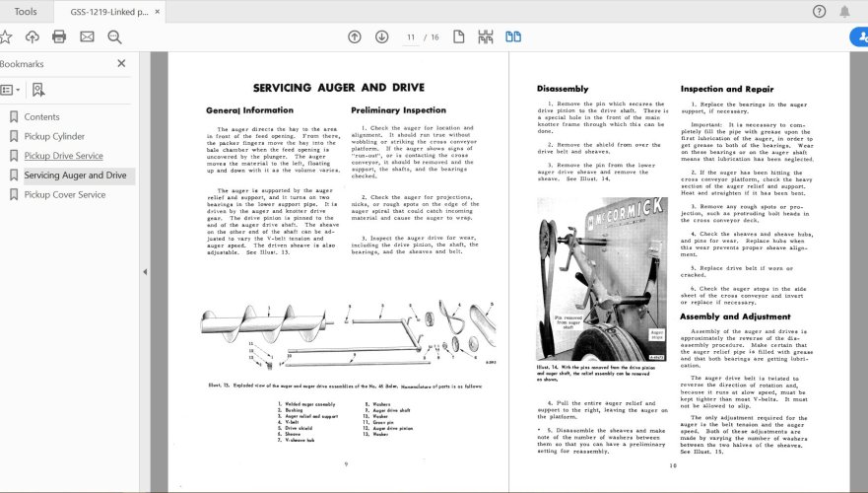Screen dimensions: 868x493
Task: Jump to Pickup Drive Service bookmark
Action: (63, 156)
